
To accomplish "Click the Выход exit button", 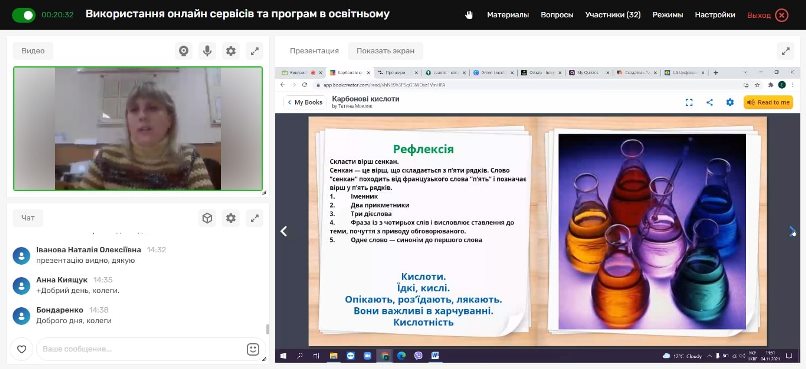I will point(767,15).
